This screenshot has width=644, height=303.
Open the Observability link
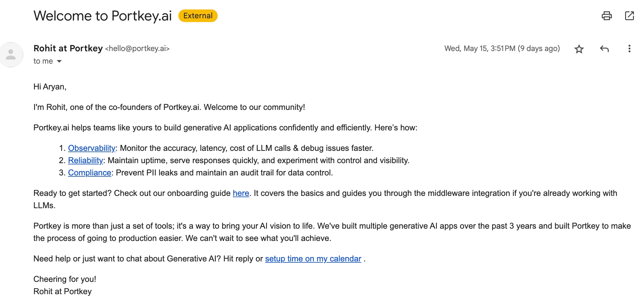point(92,148)
